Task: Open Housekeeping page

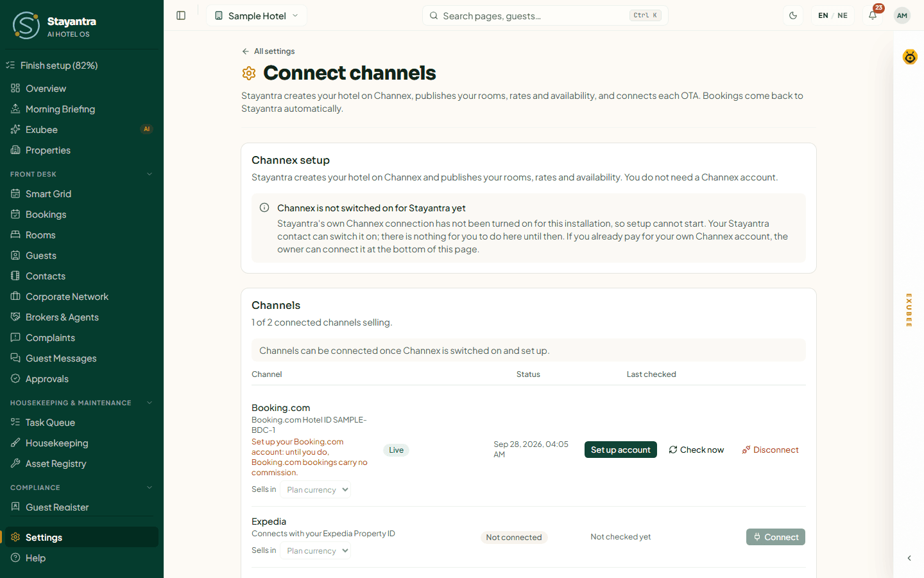Action: [81, 443]
